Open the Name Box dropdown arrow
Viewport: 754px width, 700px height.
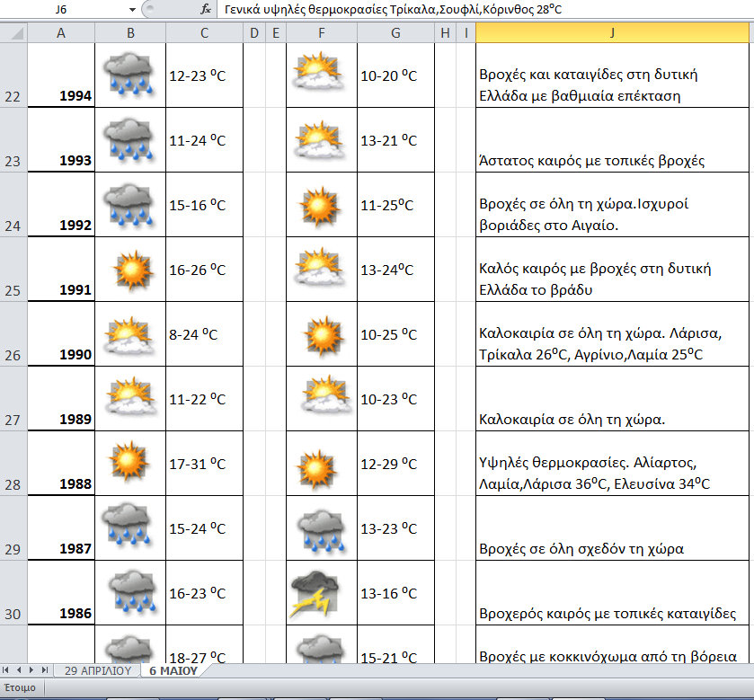(132, 10)
